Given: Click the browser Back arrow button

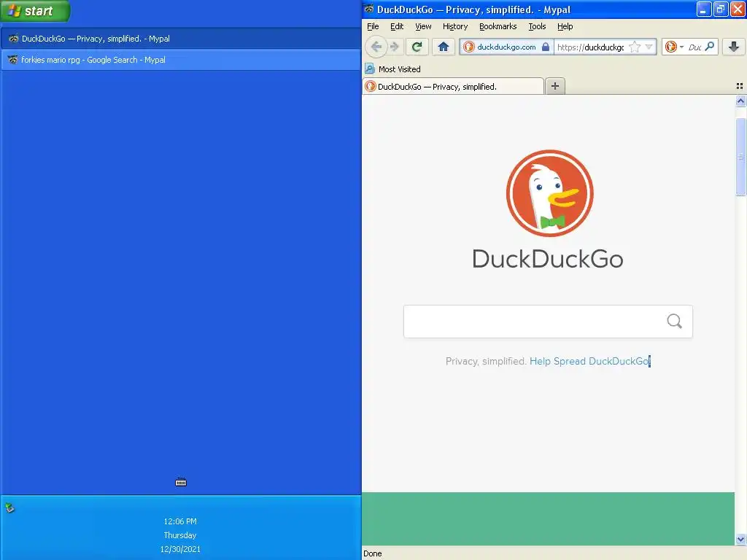Looking at the screenshot, I should (x=376, y=47).
